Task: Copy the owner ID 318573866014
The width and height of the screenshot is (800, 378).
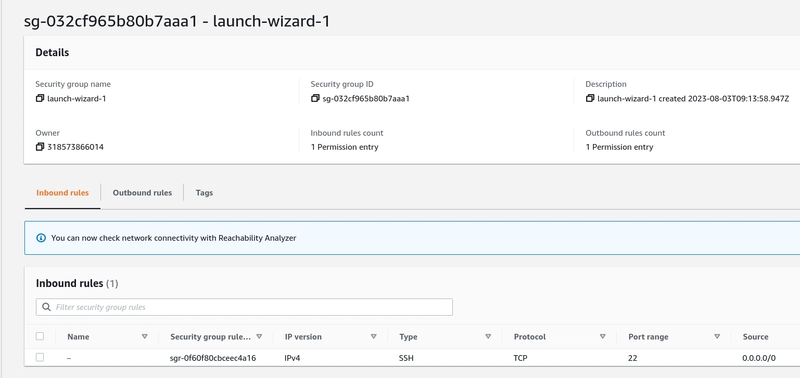Action: click(x=40, y=147)
